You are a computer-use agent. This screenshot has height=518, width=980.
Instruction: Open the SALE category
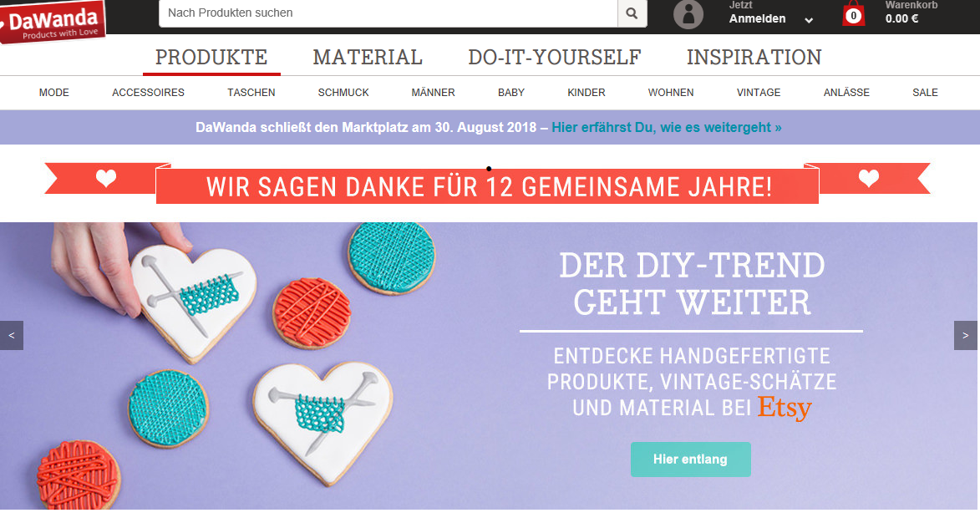[925, 93]
